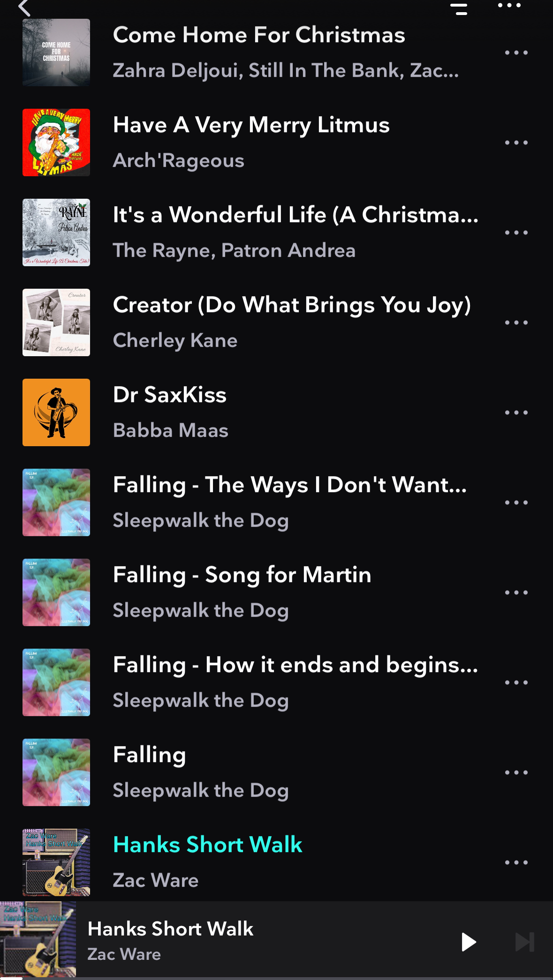Open options for Dr SaxKiss track
The image size is (553, 980).
point(516,412)
